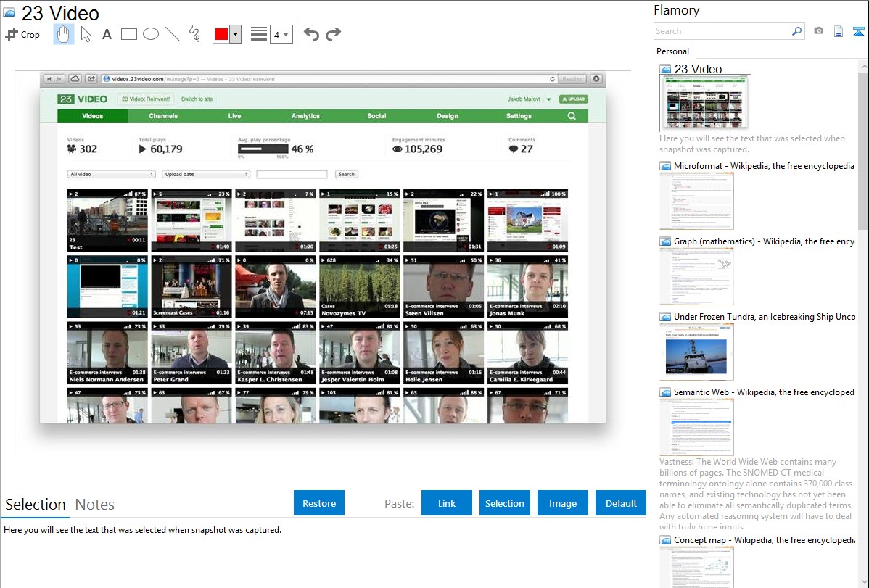The width and height of the screenshot is (869, 588).
Task: Pick the rectangle shape tool
Action: 128,34
